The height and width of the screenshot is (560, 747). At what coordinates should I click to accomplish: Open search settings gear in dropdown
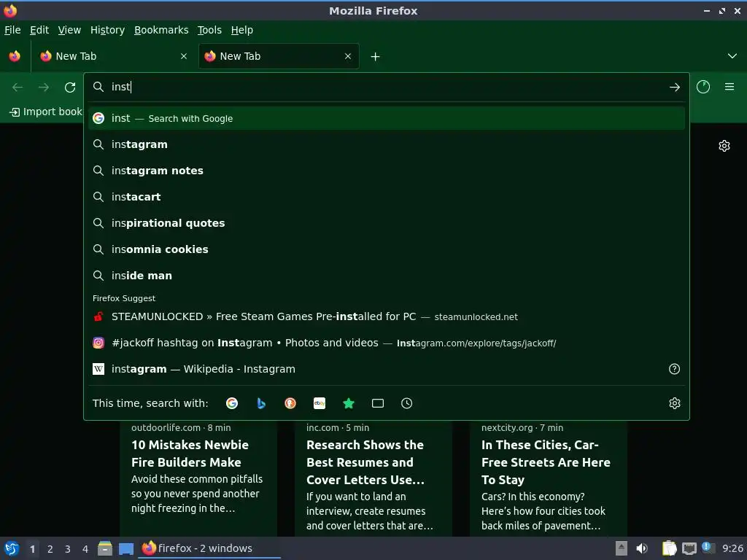point(675,403)
